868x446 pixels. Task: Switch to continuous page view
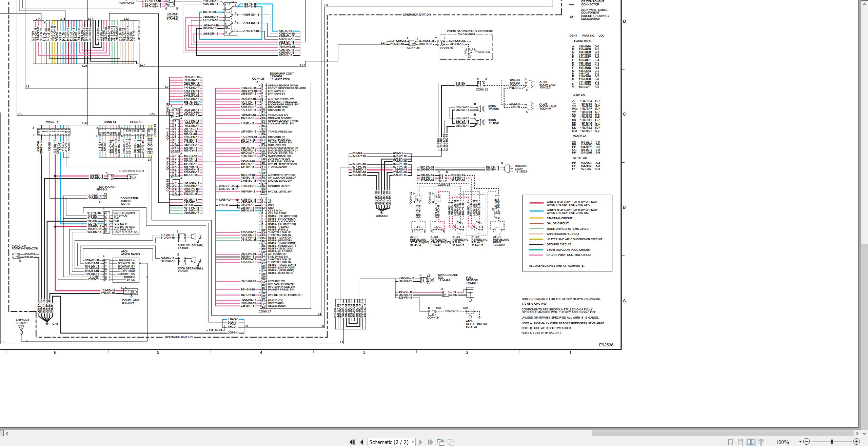coord(741,442)
